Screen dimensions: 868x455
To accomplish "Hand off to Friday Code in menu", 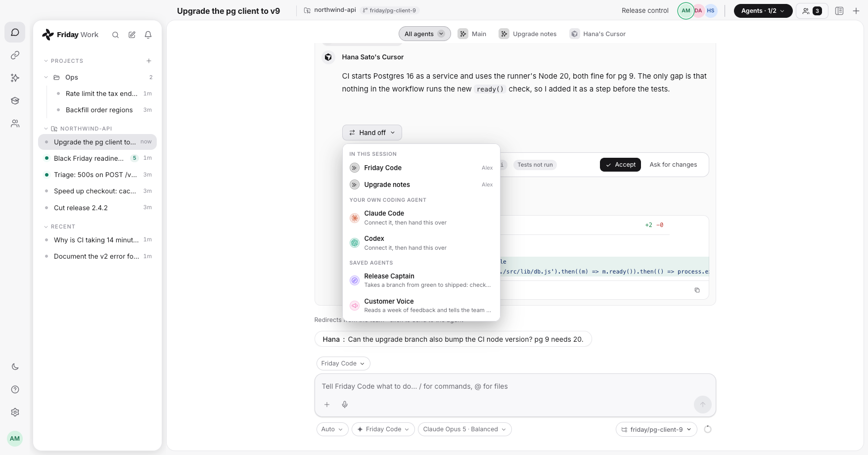I will 421,168.
